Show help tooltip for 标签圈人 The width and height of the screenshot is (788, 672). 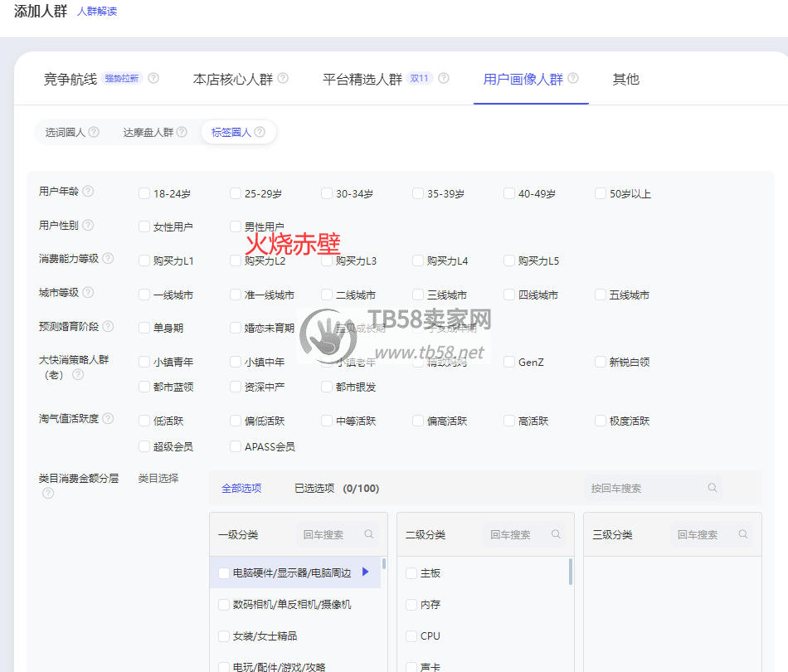pos(260,132)
